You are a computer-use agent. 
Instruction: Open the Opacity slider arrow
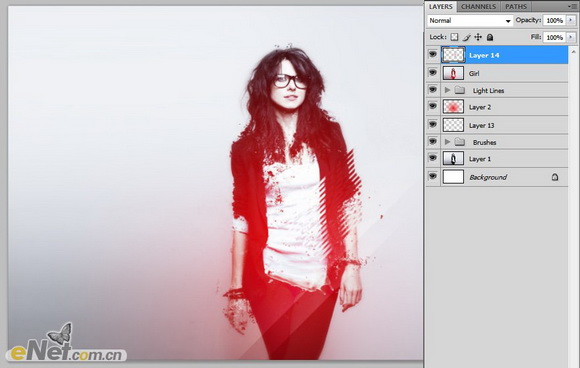[571, 20]
